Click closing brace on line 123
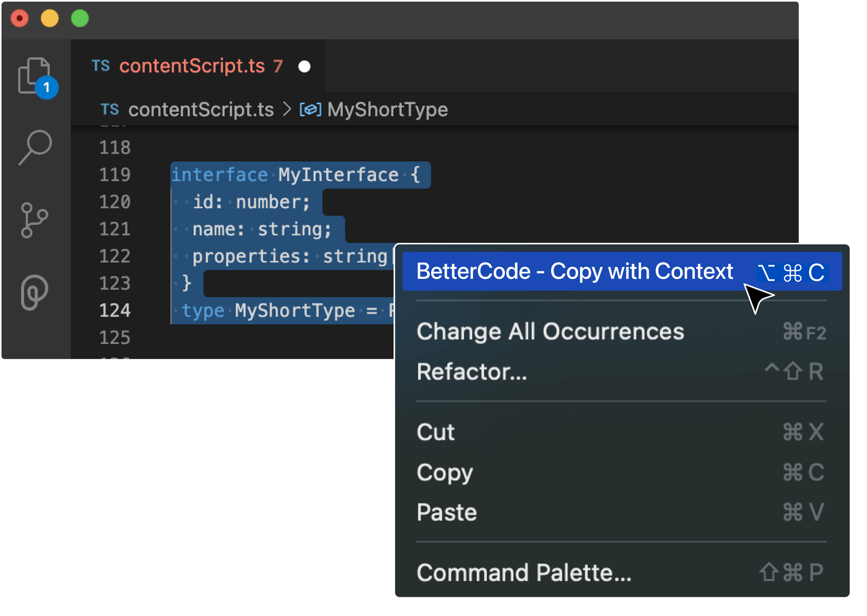 [186, 283]
